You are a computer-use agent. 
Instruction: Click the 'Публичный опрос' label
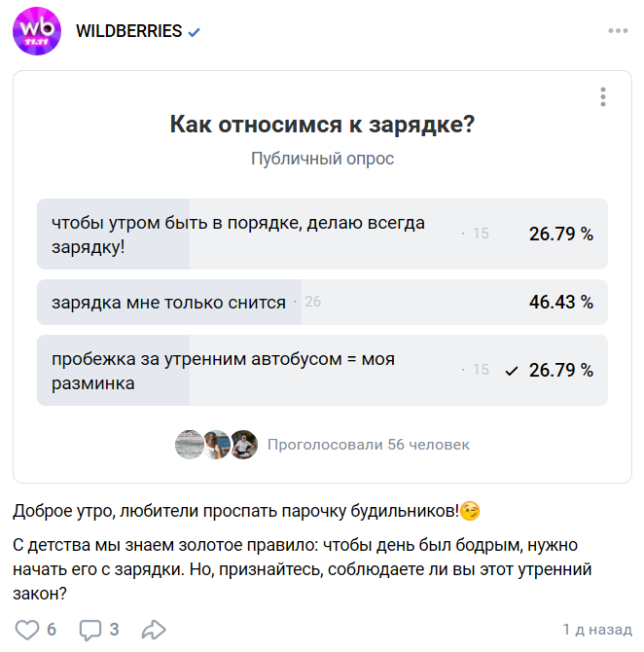[x=322, y=159]
